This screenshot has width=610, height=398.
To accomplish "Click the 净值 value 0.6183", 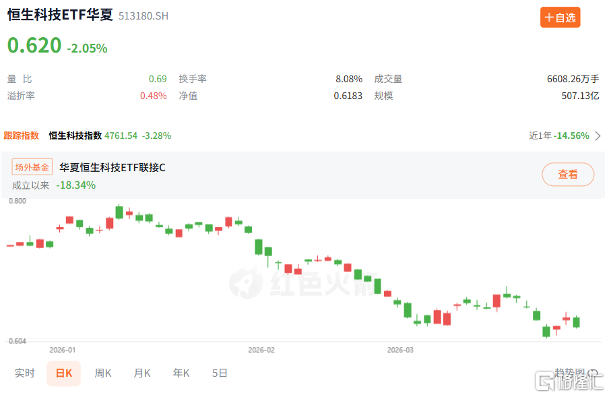I will point(348,96).
